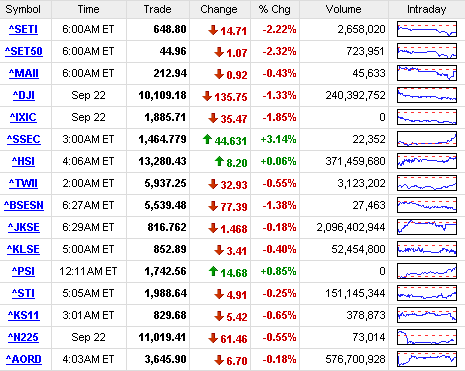Open the ^AORD symbol link
This screenshot has height=371, width=465.
24,359
